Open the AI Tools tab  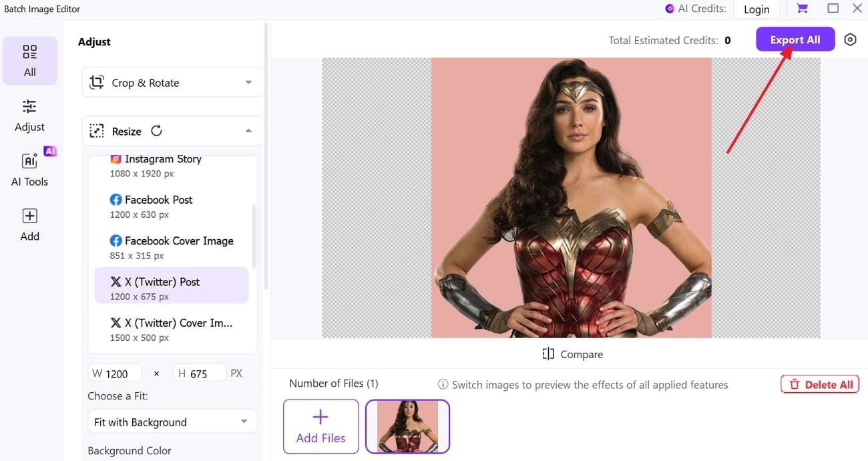tap(30, 170)
